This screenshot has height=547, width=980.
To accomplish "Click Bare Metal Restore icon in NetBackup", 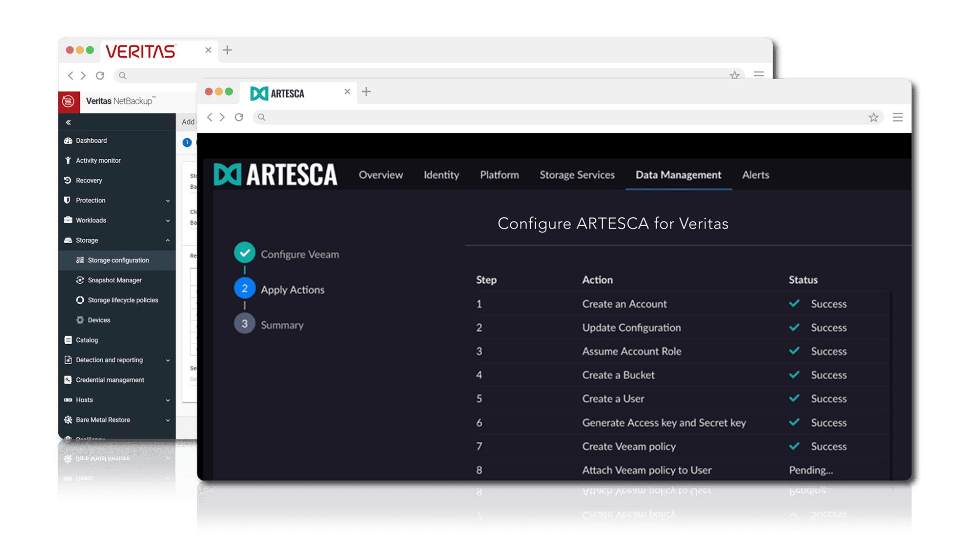I will click(68, 420).
